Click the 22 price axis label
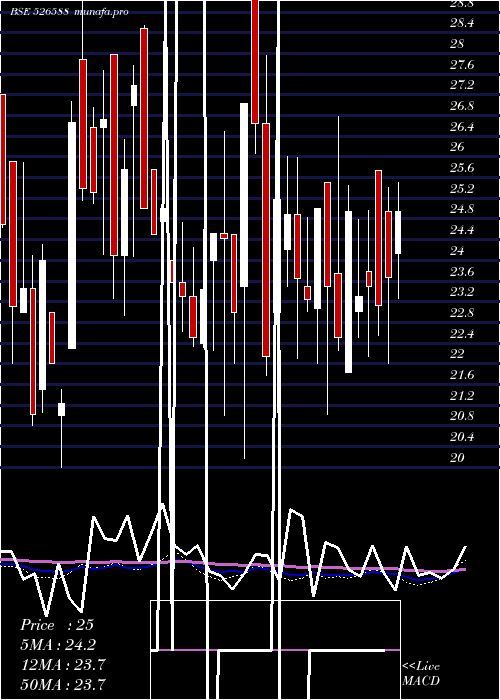 457,354
